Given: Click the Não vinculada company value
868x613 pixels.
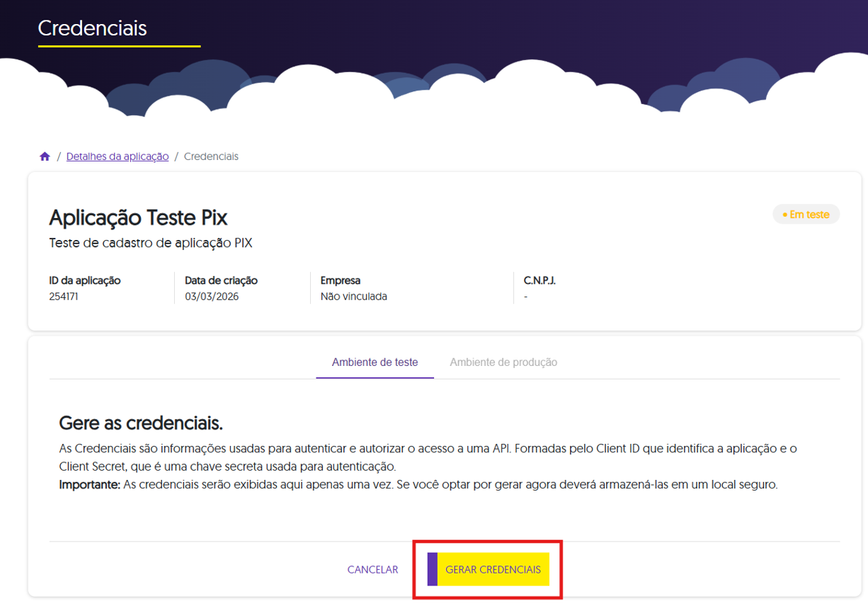Looking at the screenshot, I should 353,297.
